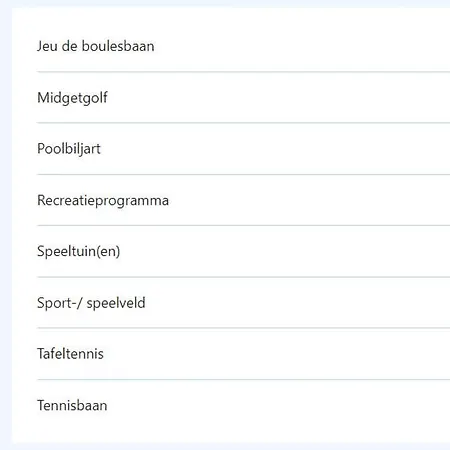Click the divider line above Recreatieprogramma
This screenshot has height=450, width=450.
(243, 174)
